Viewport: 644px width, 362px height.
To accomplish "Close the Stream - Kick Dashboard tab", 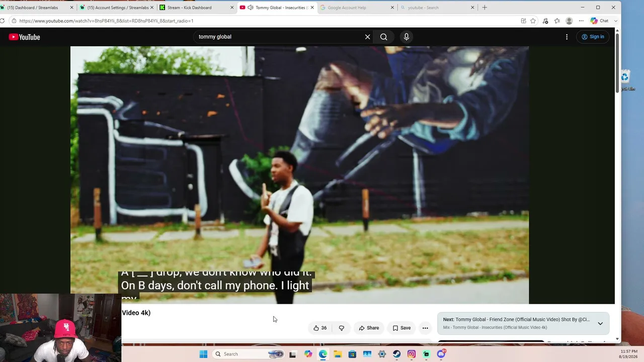I will 232,8.
